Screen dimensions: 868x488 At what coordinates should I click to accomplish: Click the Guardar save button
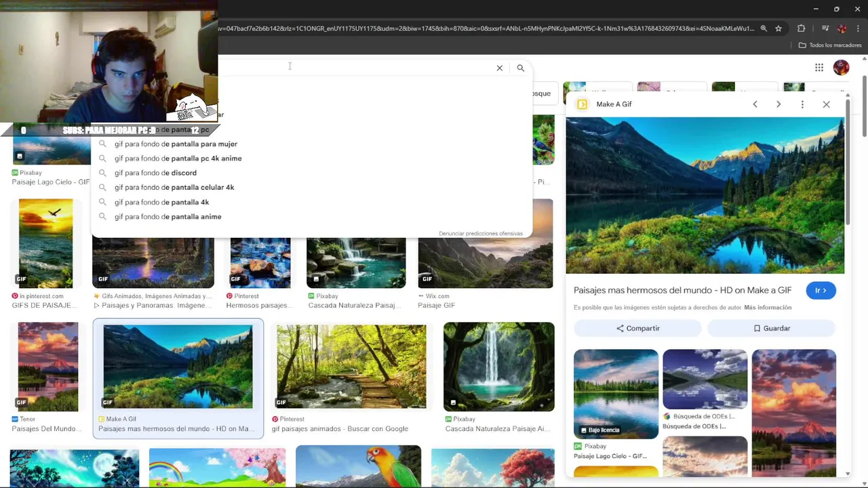tap(772, 328)
